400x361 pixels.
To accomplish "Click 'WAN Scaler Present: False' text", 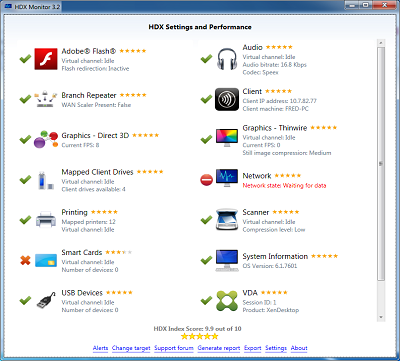I will click(96, 105).
